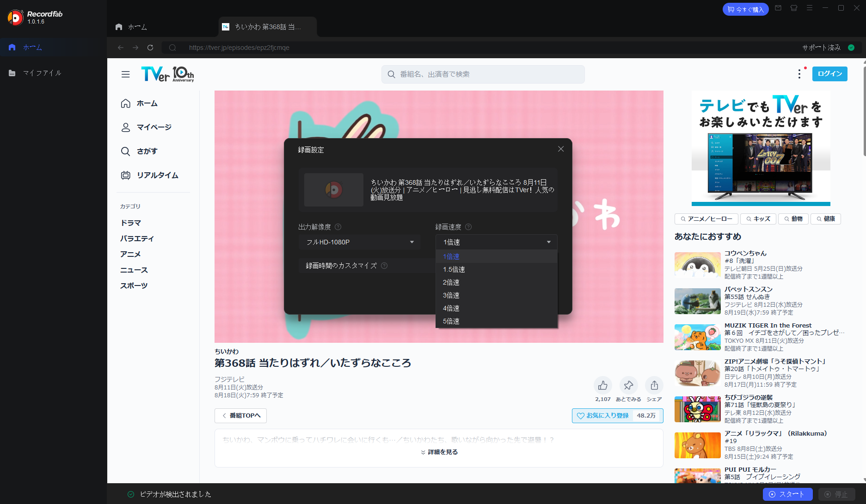The width and height of the screenshot is (866, 504).
Task: Click the RecordFab logo icon
Action: pyautogui.click(x=15, y=18)
